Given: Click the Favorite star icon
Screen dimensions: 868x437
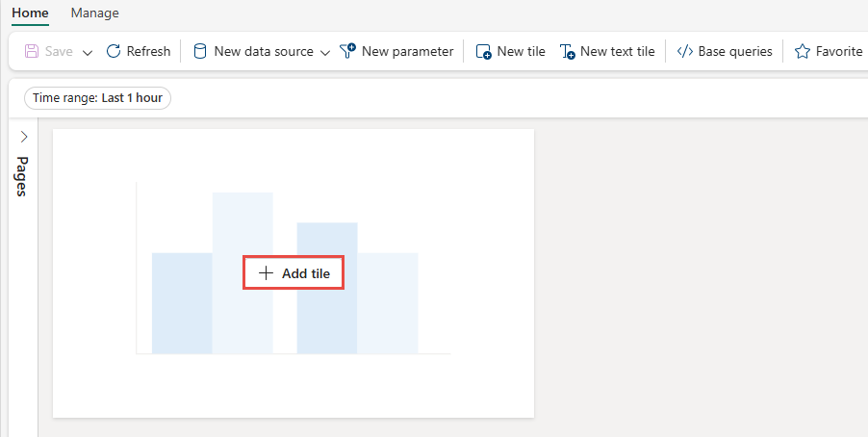Looking at the screenshot, I should tap(803, 51).
